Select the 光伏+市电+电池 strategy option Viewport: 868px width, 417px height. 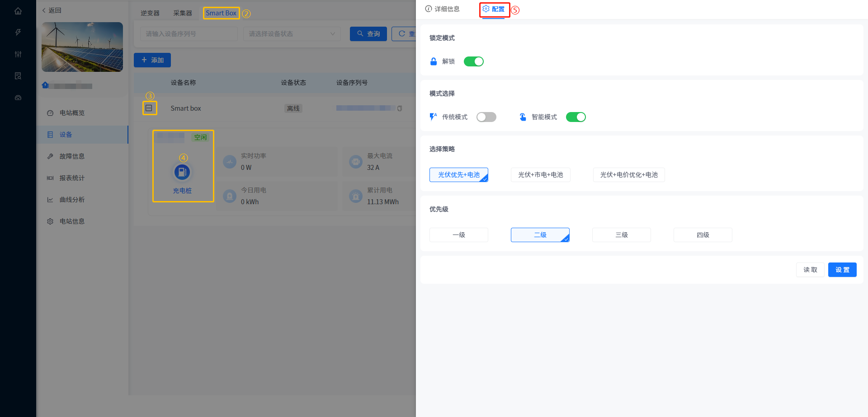point(540,175)
